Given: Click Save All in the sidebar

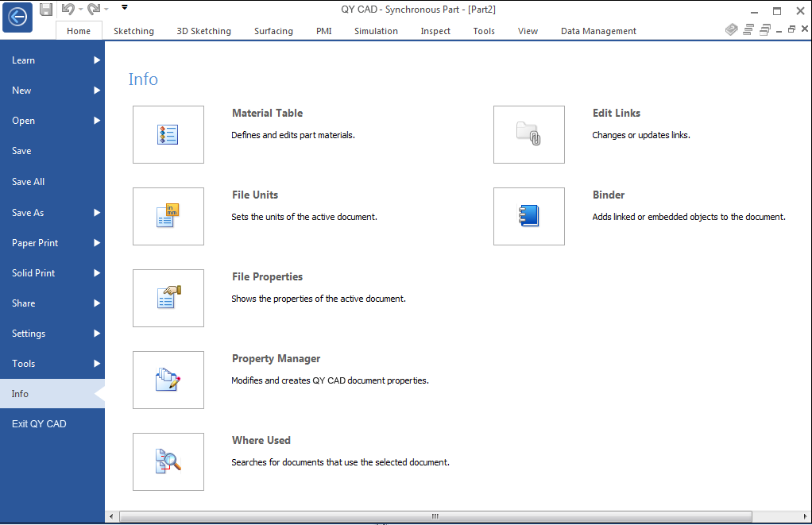Looking at the screenshot, I should click(x=29, y=182).
